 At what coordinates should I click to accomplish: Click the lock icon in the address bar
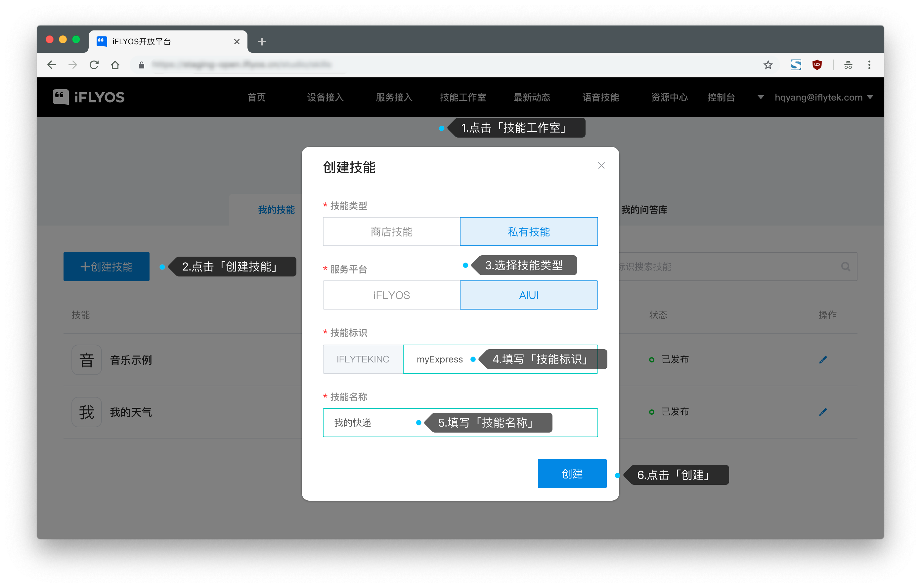click(142, 65)
